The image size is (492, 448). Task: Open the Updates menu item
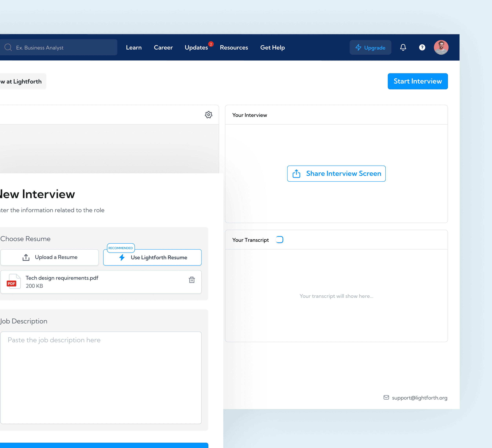[196, 48]
